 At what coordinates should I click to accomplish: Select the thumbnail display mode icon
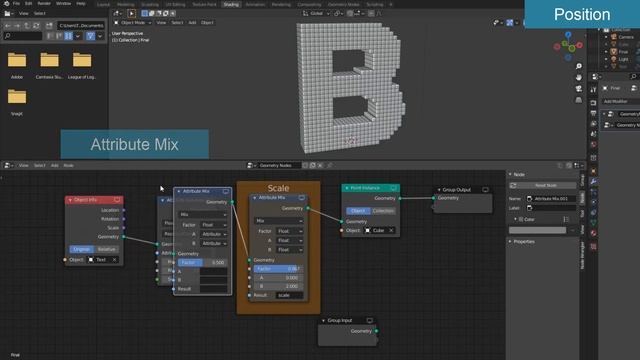pos(68,36)
